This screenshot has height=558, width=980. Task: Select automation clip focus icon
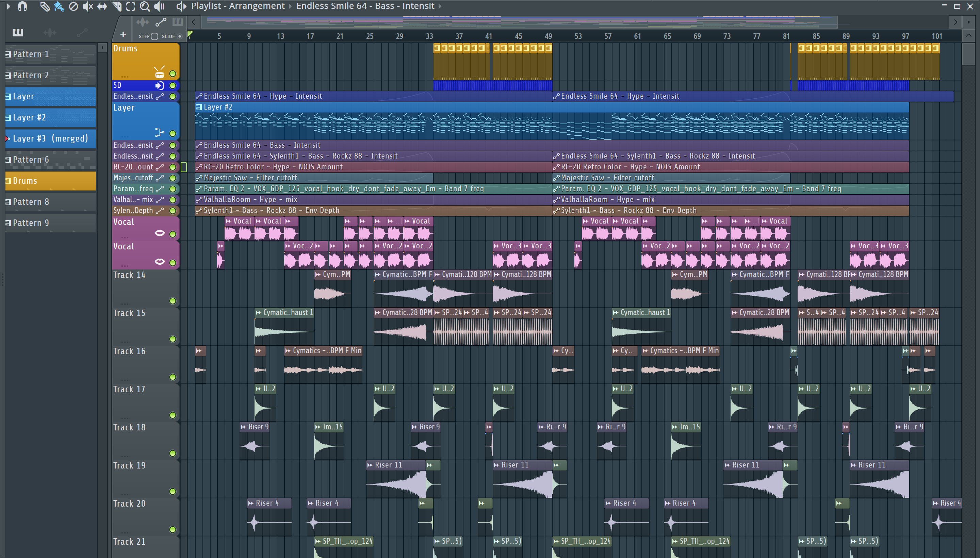[x=161, y=22]
